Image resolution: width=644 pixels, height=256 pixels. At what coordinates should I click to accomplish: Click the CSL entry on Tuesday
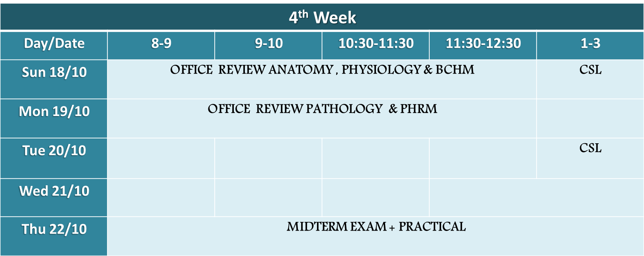(590, 148)
